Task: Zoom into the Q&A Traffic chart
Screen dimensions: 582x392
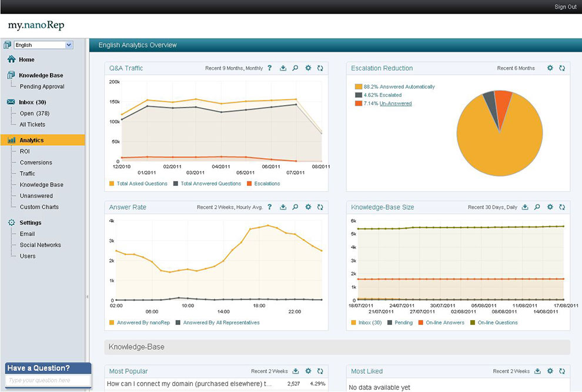Action: click(296, 68)
